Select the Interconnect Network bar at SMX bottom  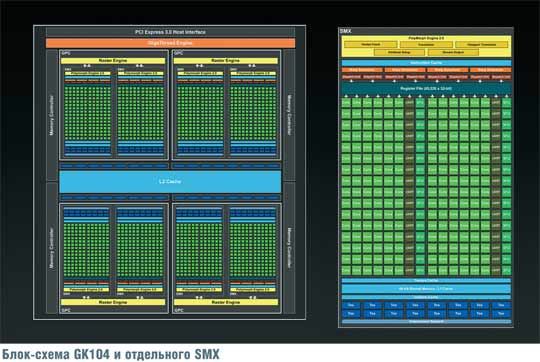426,322
